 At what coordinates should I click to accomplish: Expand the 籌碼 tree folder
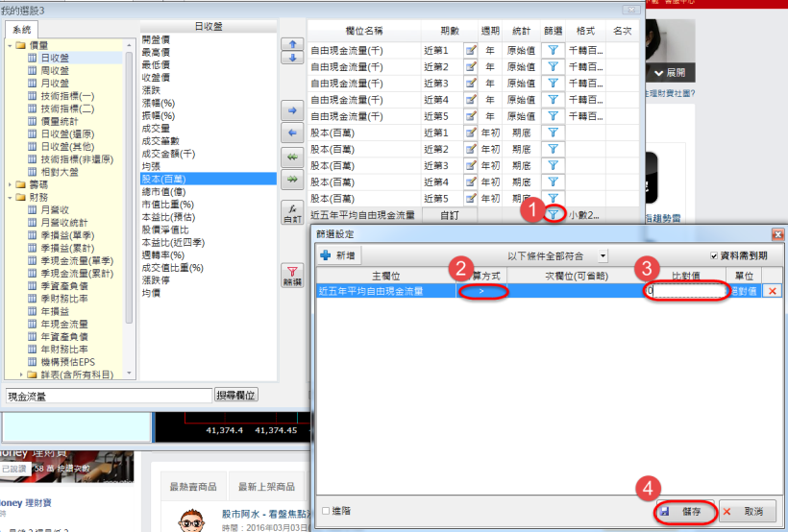[x=10, y=184]
